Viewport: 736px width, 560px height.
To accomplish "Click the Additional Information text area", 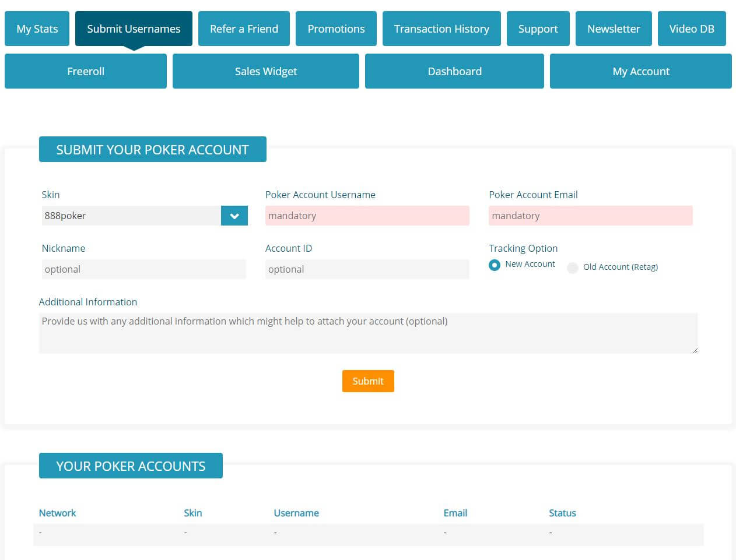I will pos(368,333).
